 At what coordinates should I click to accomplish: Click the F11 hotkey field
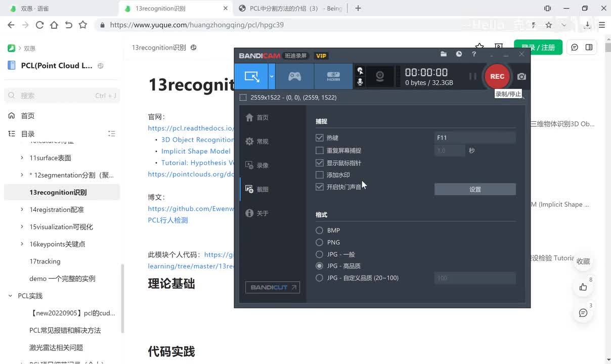click(475, 138)
